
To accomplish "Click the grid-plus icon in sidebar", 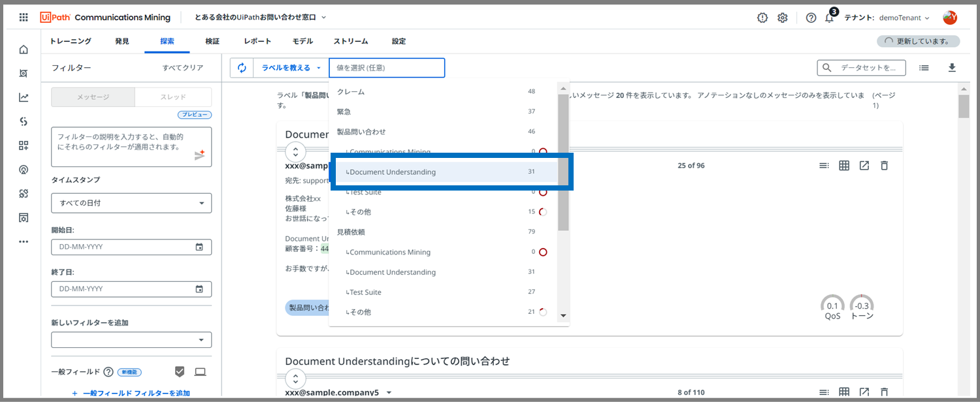I will coord(24,146).
